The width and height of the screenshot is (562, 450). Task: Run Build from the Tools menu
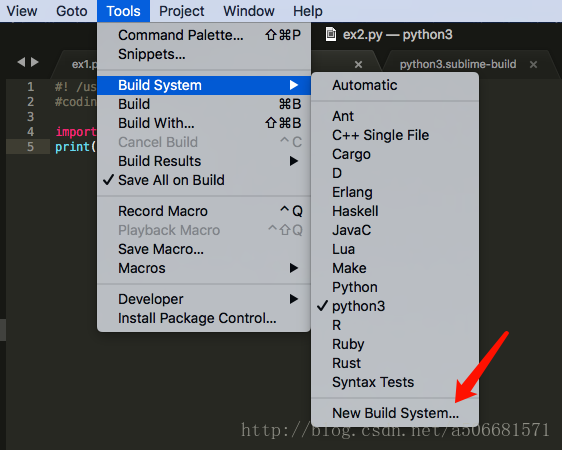(x=204, y=104)
